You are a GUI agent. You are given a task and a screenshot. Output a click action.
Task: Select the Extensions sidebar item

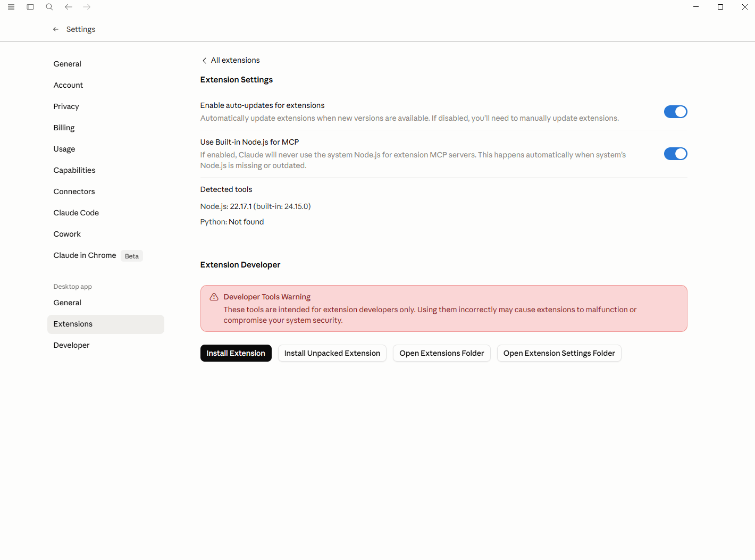pos(106,324)
